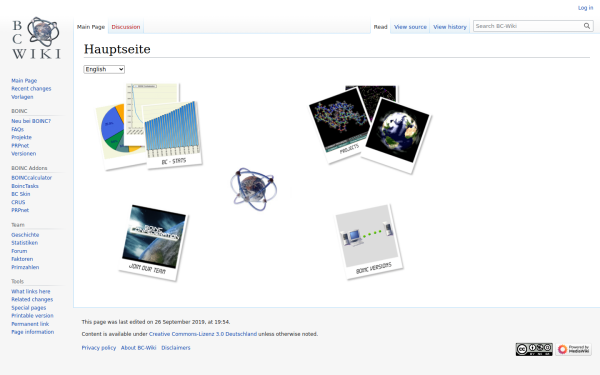Open Creative Commons-Lizenz 3.0 Deutschland link
The height and width of the screenshot is (375, 600).
[203, 334]
